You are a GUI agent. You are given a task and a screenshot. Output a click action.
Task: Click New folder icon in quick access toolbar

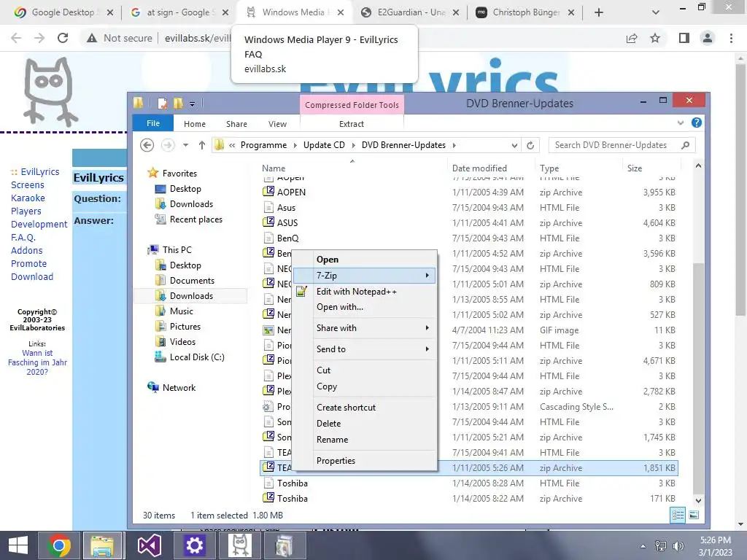(x=178, y=104)
